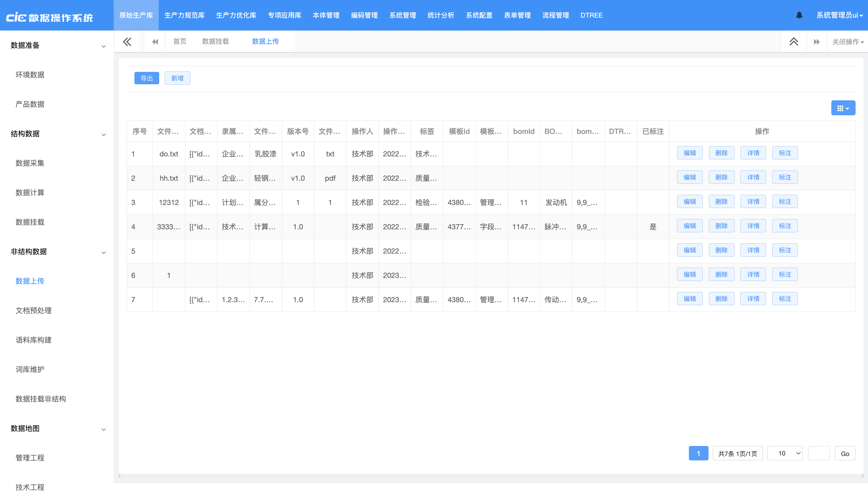Click 标注 button in row 4

point(785,226)
